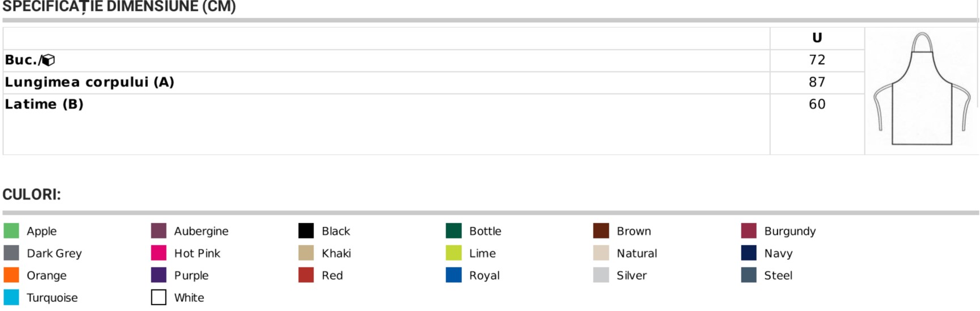Click the Royal color label
980x311 pixels.
[484, 276]
